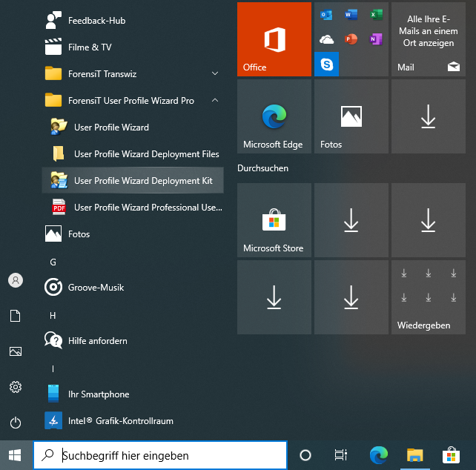The height and width of the screenshot is (470, 476).
Task: Open Microsoft Store from the taskbar
Action: tap(451, 455)
